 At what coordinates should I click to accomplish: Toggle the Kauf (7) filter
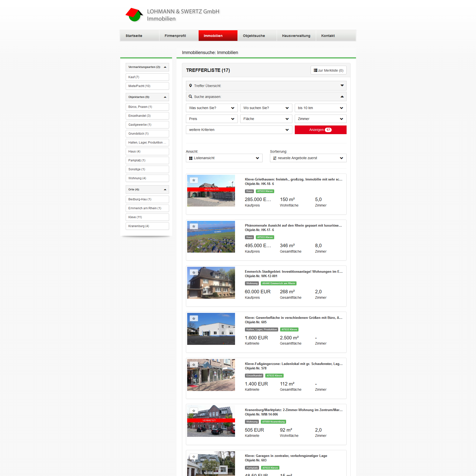point(147,77)
